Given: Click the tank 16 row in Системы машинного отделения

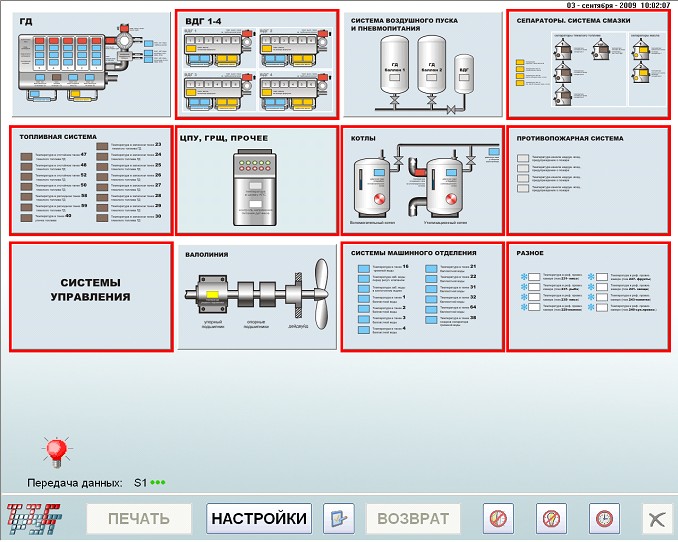Looking at the screenshot, I should point(383,268).
